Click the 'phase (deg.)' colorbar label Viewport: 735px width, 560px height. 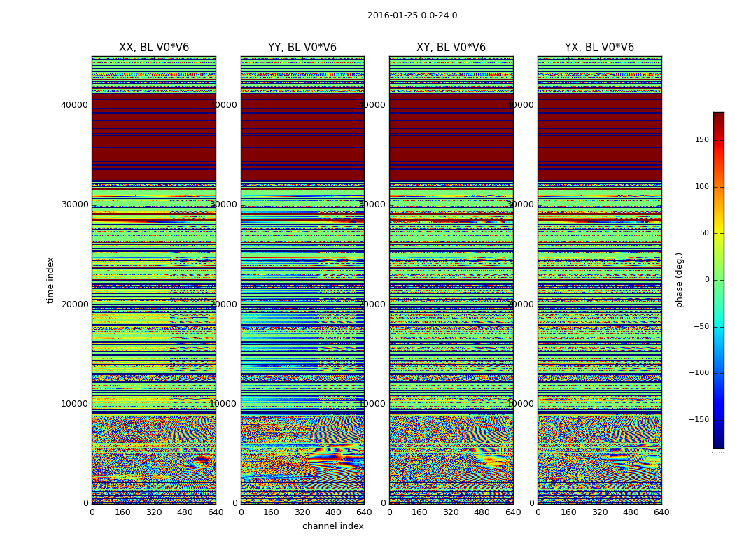coord(679,280)
